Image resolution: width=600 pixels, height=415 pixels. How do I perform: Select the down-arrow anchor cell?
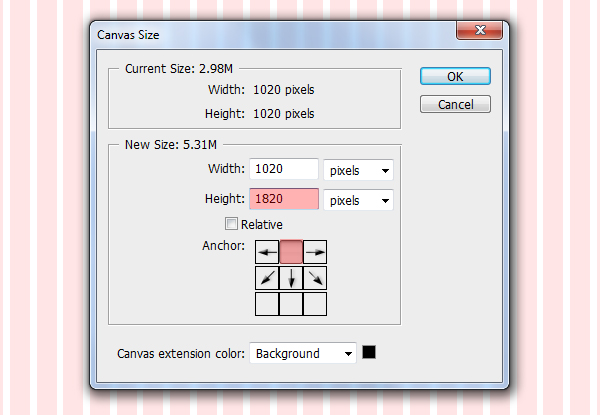click(291, 278)
